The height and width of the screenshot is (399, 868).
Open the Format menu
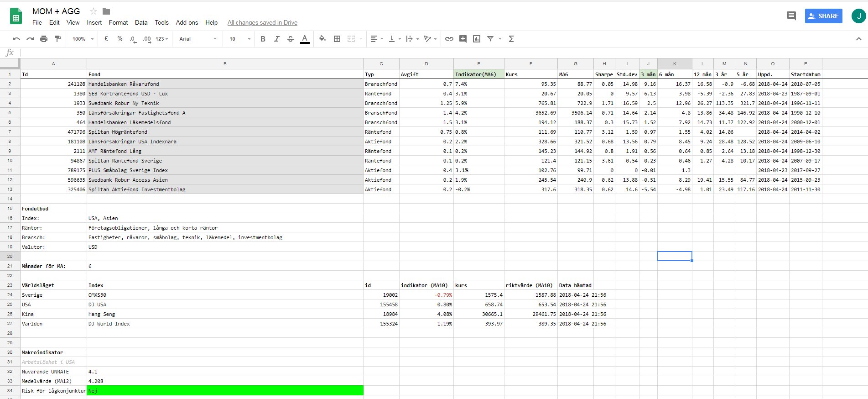(118, 22)
